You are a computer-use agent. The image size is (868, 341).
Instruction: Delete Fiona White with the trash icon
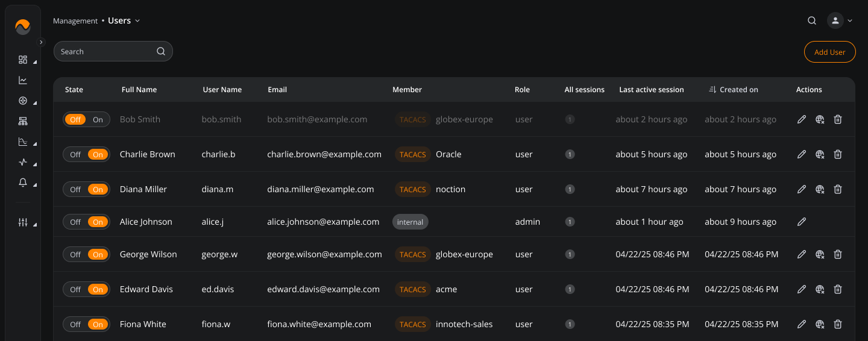837,324
